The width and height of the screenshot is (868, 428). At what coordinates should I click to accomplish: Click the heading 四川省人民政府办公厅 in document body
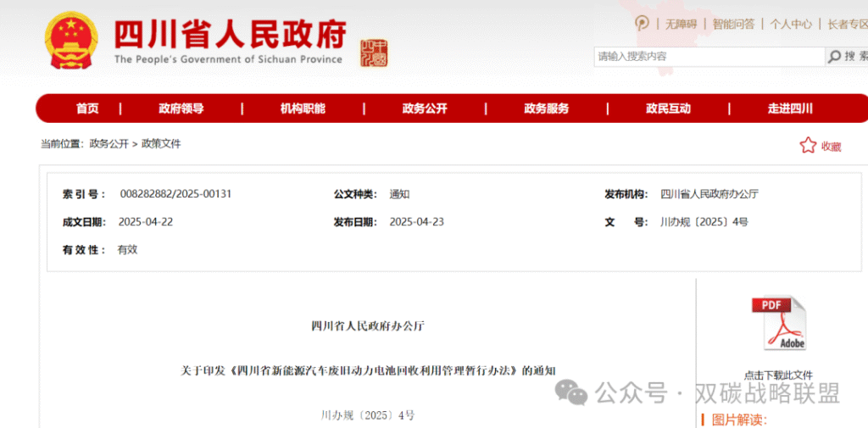368,326
